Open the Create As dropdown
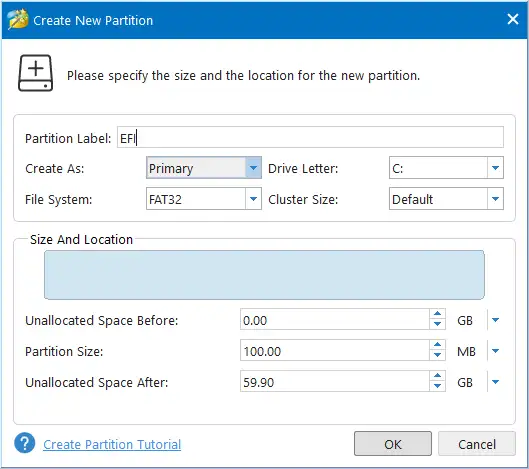Image resolution: width=529 pixels, height=469 pixels. coord(253,168)
